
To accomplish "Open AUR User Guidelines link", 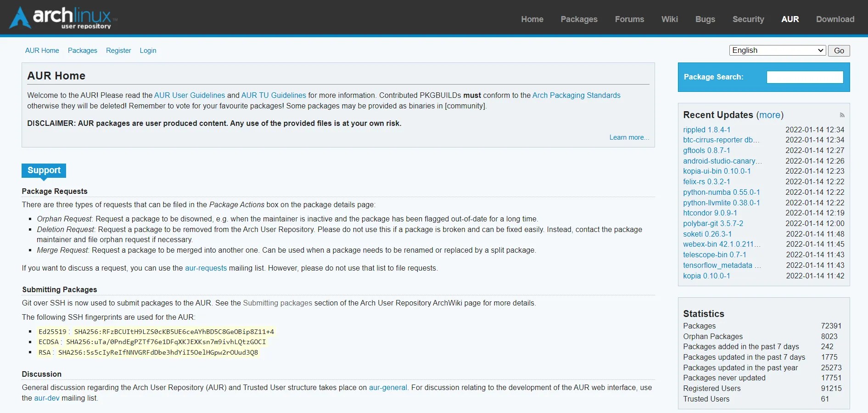I will 190,96.
